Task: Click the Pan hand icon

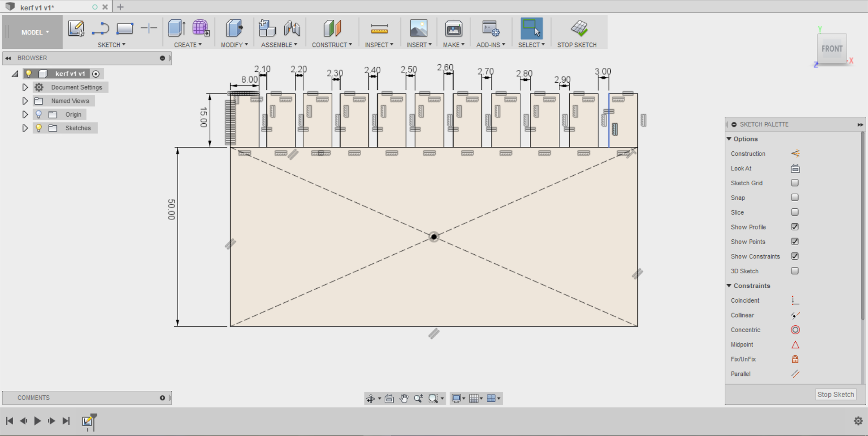Action: (404, 398)
